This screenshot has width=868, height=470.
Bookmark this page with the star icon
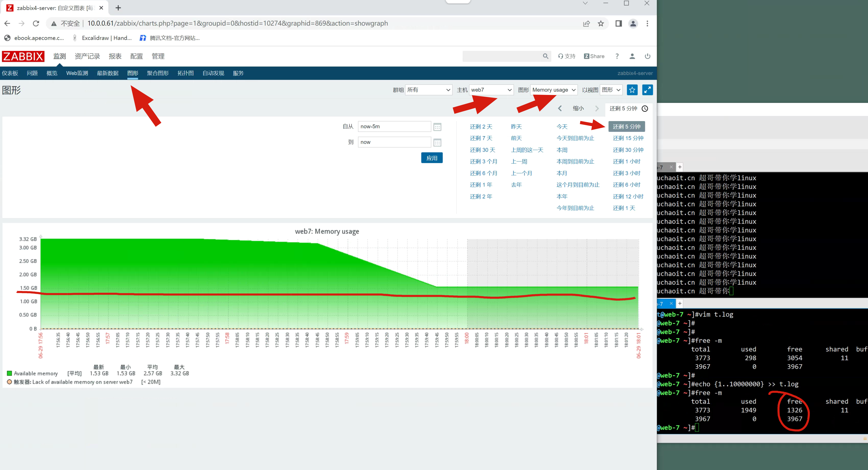[601, 24]
